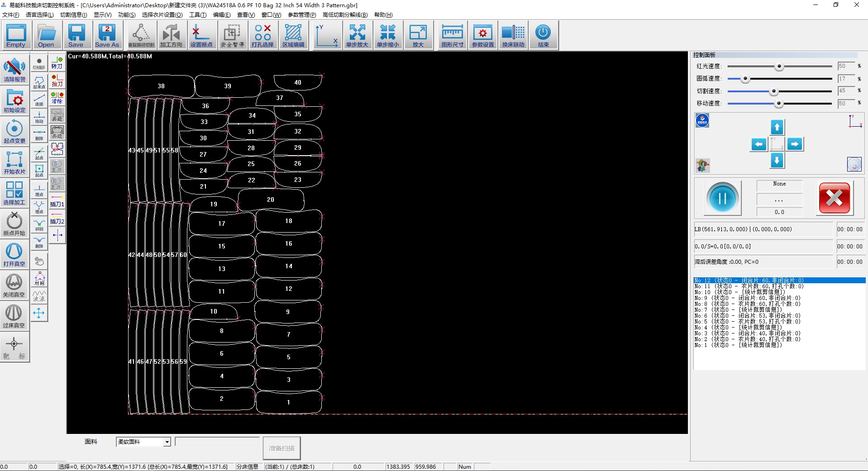868x471 pixels.
Task: Click the 结束 power icon
Action: click(543, 36)
